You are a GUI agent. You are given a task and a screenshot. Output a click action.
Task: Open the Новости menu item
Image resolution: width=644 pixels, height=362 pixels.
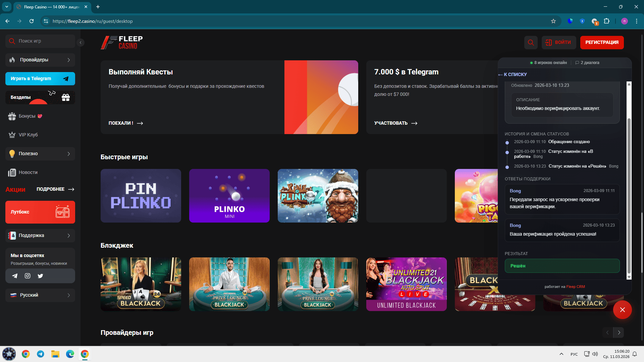28,172
